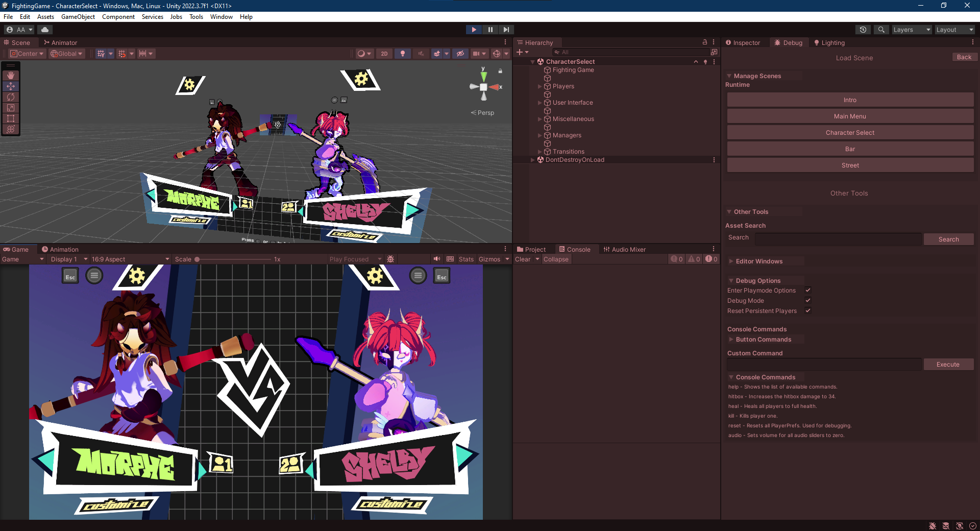
Task: Load the Character Select scene button
Action: pyautogui.click(x=850, y=133)
